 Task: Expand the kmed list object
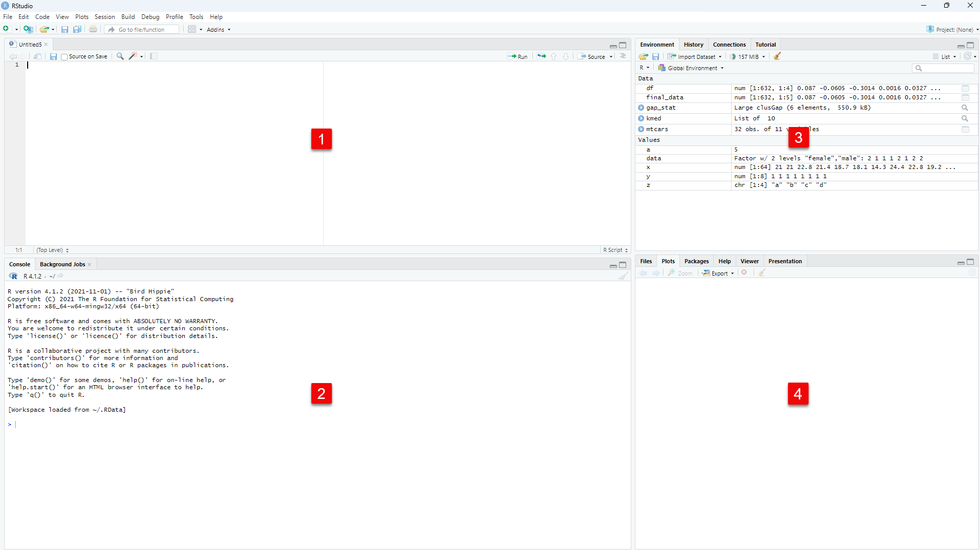coord(641,119)
